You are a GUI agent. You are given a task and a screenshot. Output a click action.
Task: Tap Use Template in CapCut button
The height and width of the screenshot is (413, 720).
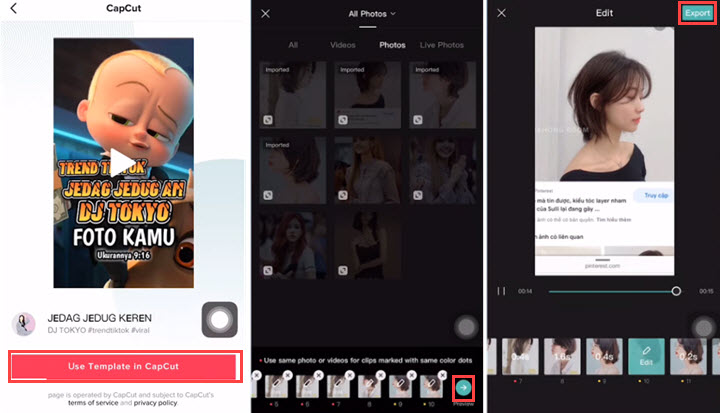[125, 366]
